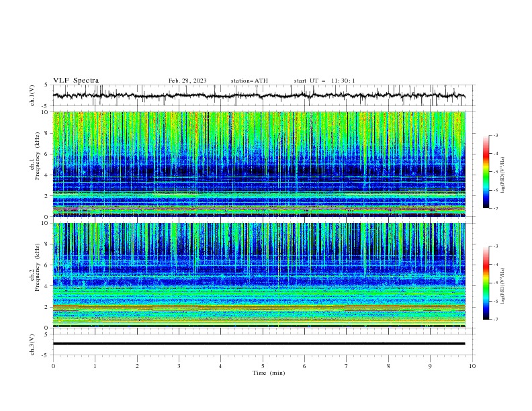
Task: Click the time axis tick label "8"
Action: click(388, 366)
